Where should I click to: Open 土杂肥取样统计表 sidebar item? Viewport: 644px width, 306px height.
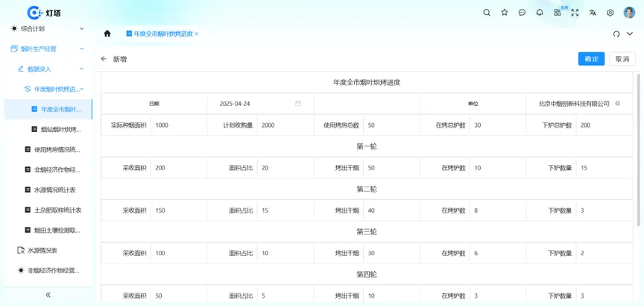48,210
